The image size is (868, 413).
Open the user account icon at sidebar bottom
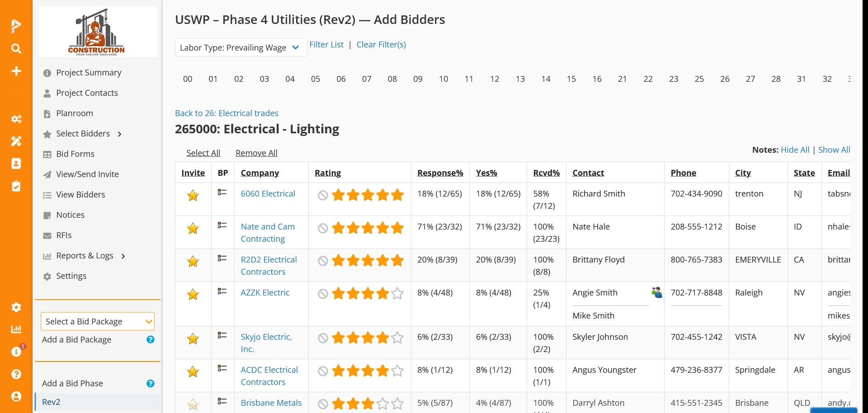(x=16, y=396)
